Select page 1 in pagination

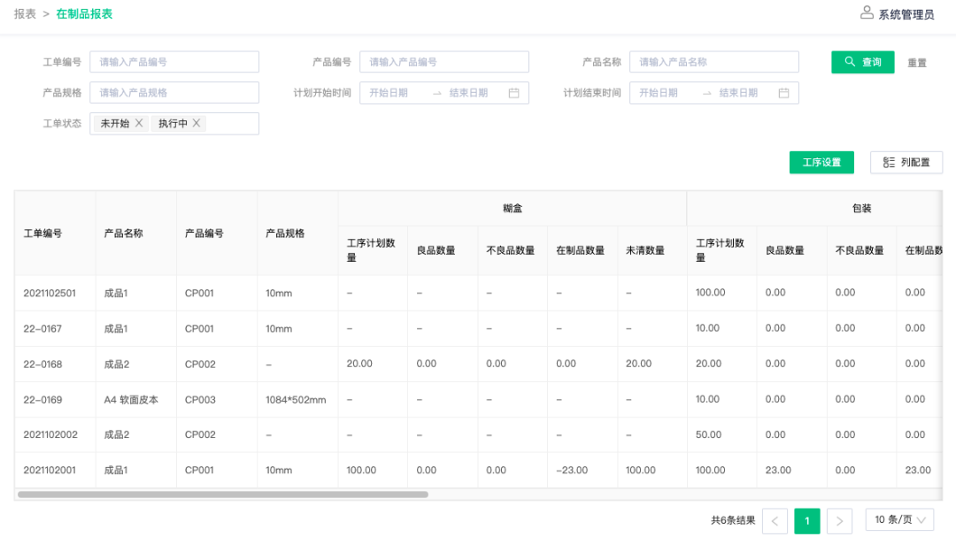pos(806,521)
